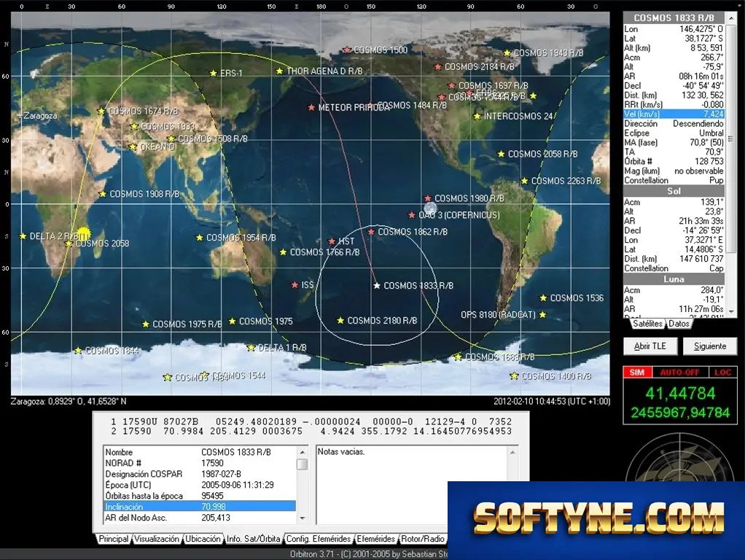745x560 pixels.
Task: Select the OAO 3 (COPERNICUS) satellite marker
Action: pos(412,215)
